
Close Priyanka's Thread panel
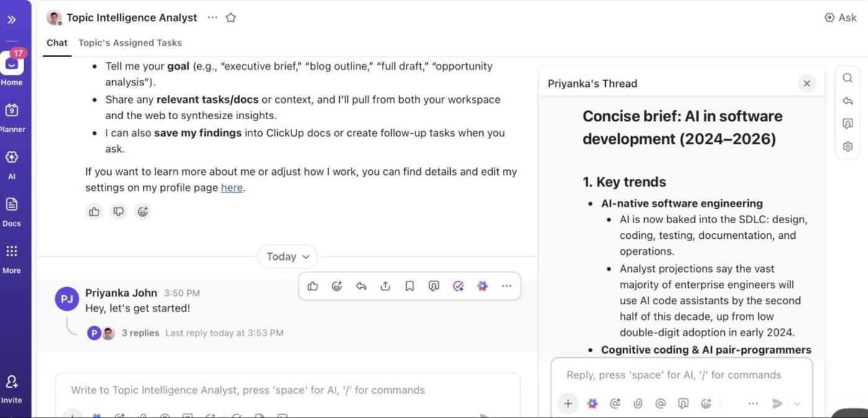coord(807,84)
